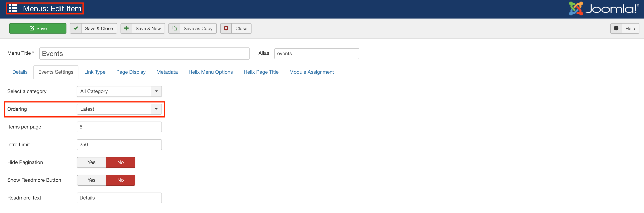Open the Helix Menu Options tab
The image size is (644, 213).
(211, 72)
